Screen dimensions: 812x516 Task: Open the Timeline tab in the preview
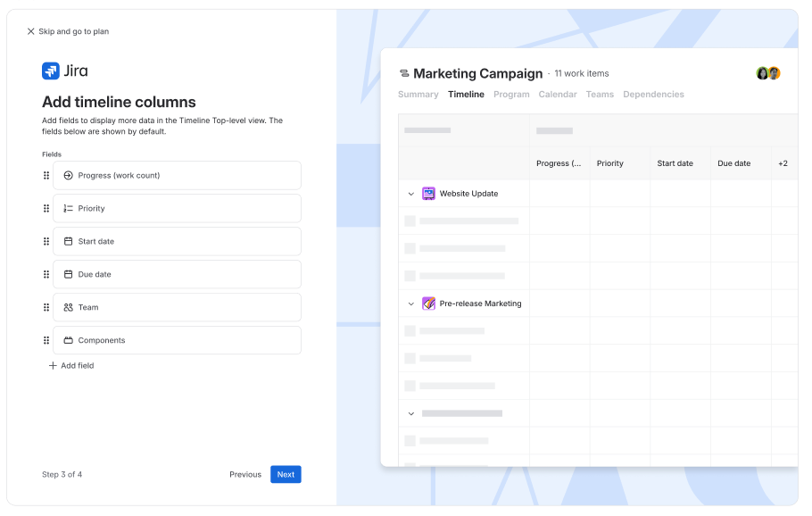466,95
